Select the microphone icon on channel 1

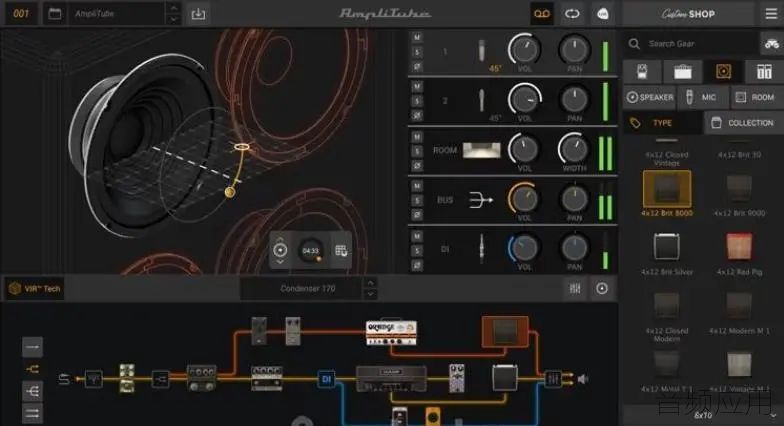pos(481,50)
